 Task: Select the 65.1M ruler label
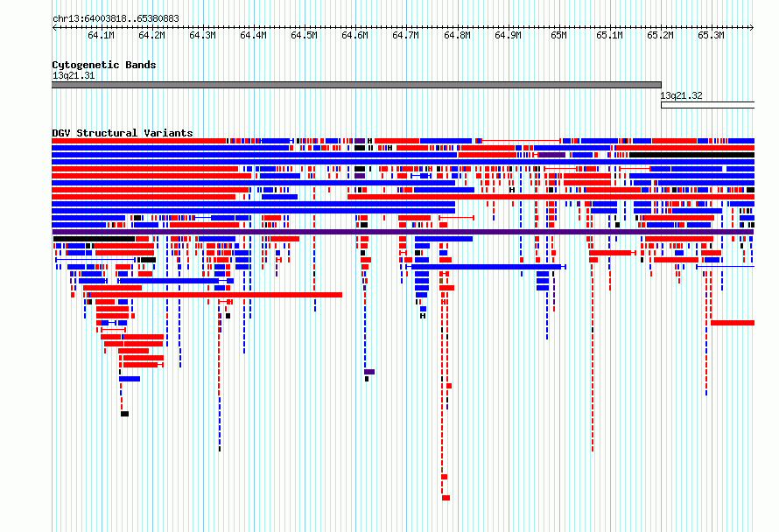[x=609, y=35]
